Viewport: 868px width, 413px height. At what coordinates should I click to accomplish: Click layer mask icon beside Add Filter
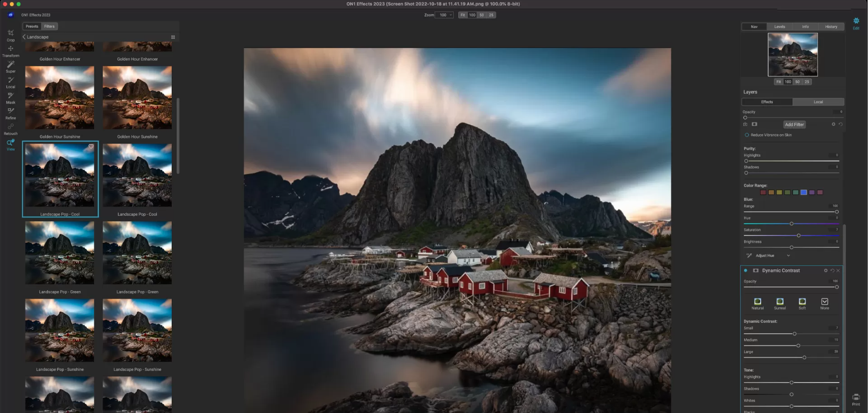(755, 124)
